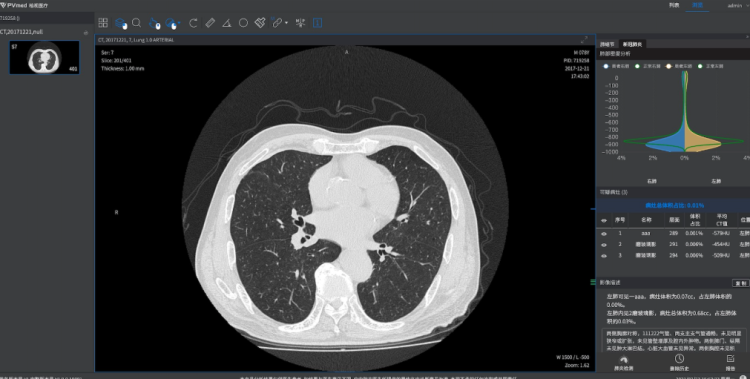Toggle the blue legend swatch in density chart
Viewport: 750px width, 379px height.
pyautogui.click(x=606, y=66)
